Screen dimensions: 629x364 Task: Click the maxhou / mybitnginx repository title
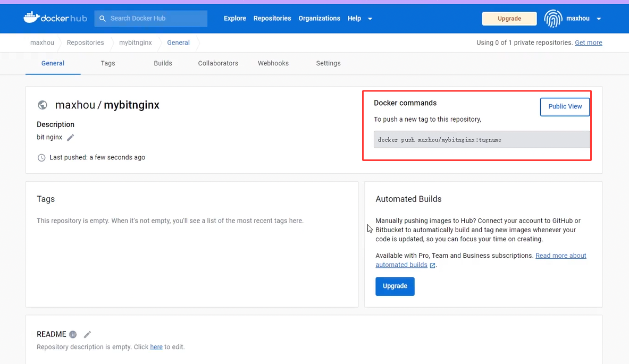[107, 105]
